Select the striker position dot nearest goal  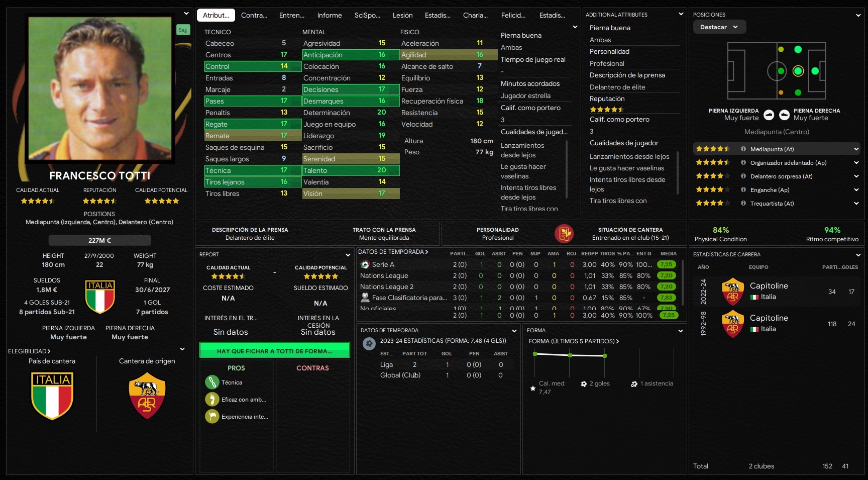click(815, 71)
